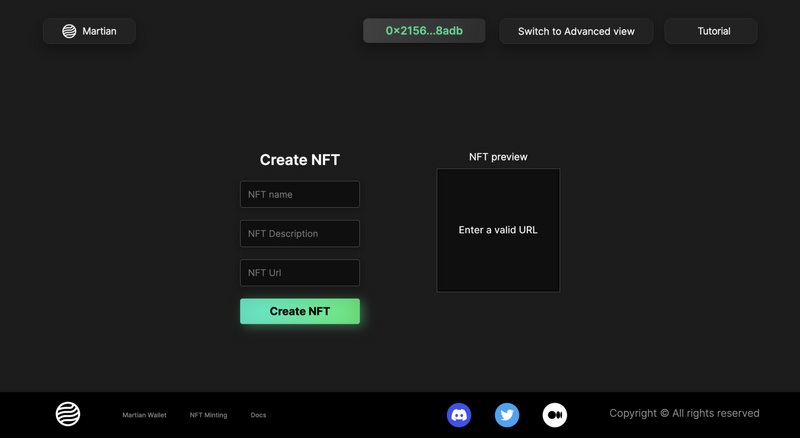Open the Medium blog icon
The image size is (800, 438).
click(x=555, y=414)
